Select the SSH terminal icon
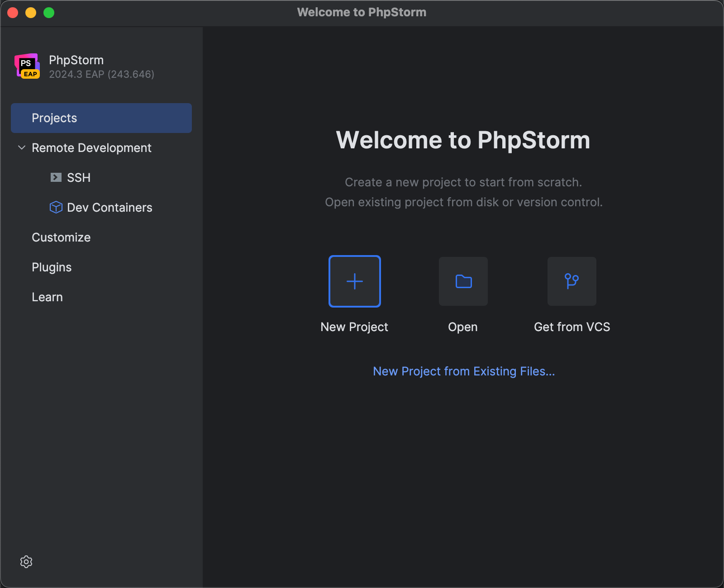 (55, 177)
